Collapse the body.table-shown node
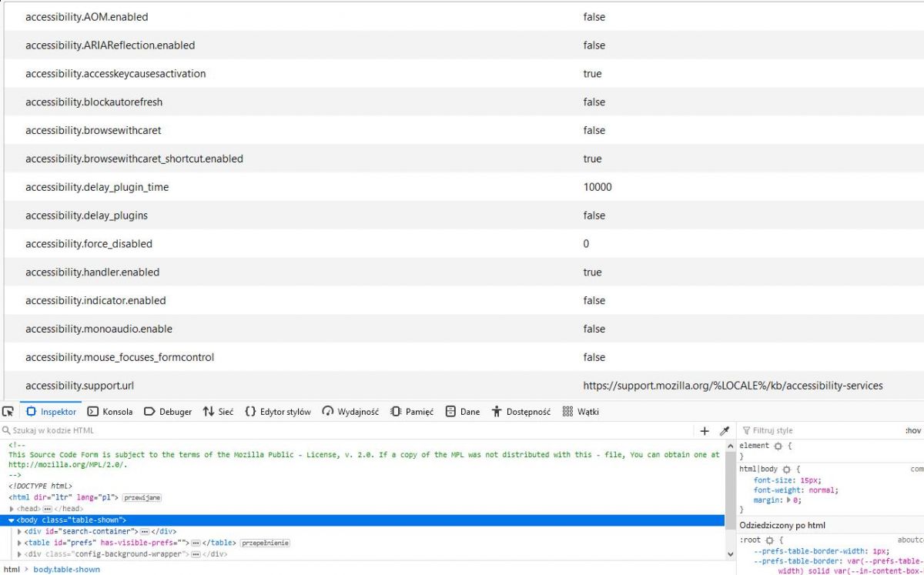Screen dimensions: 924x575 point(12,520)
